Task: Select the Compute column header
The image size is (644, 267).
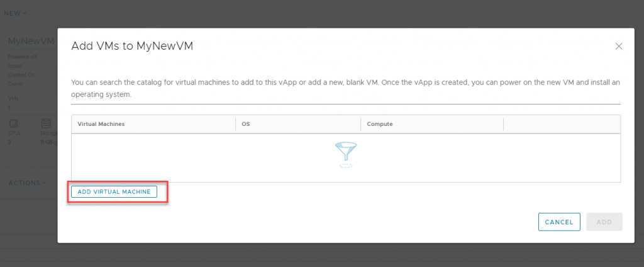Action: tap(380, 124)
